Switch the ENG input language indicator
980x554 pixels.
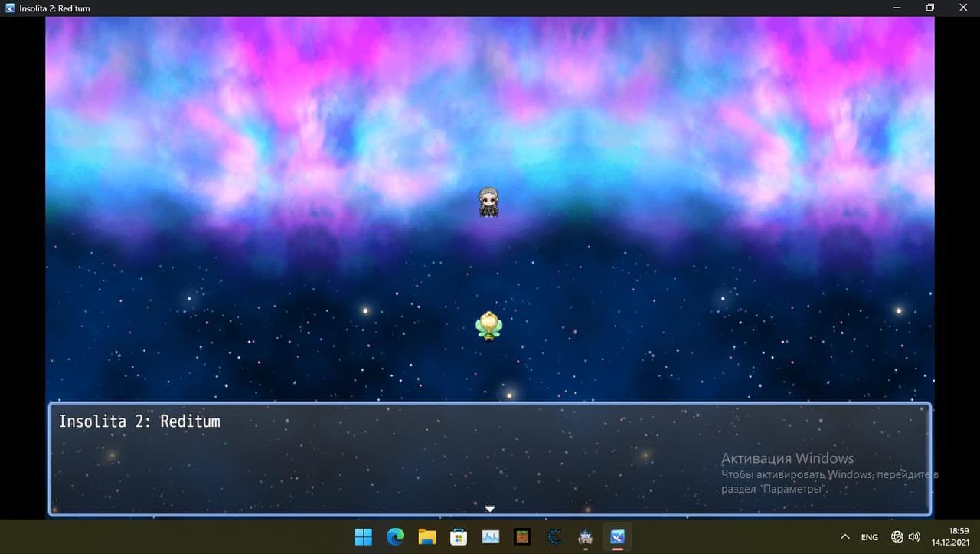[870, 537]
